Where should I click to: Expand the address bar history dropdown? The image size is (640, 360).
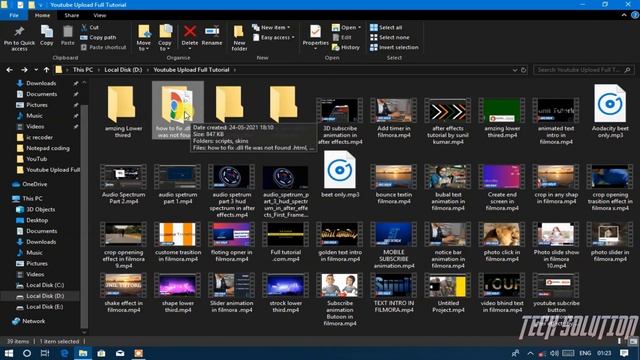click(515, 70)
